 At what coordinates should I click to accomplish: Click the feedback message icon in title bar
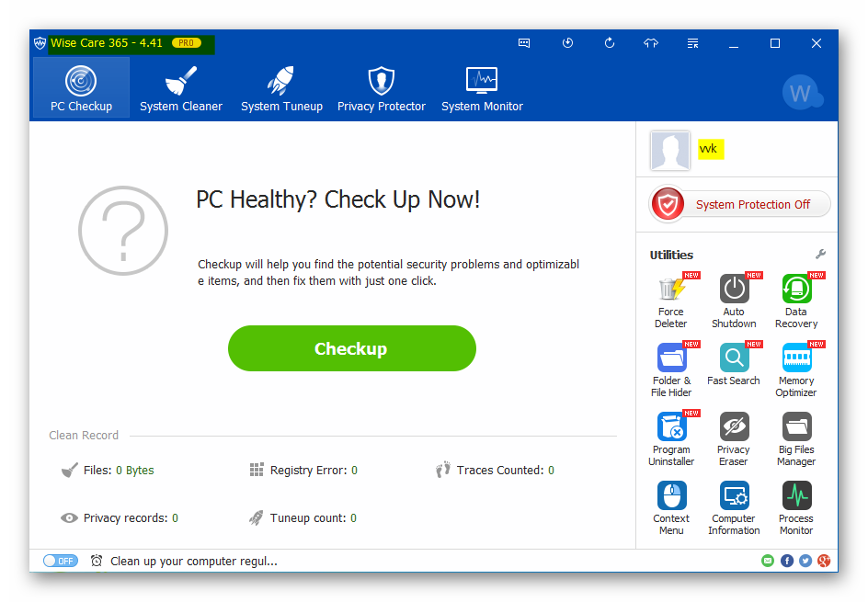coord(524,43)
